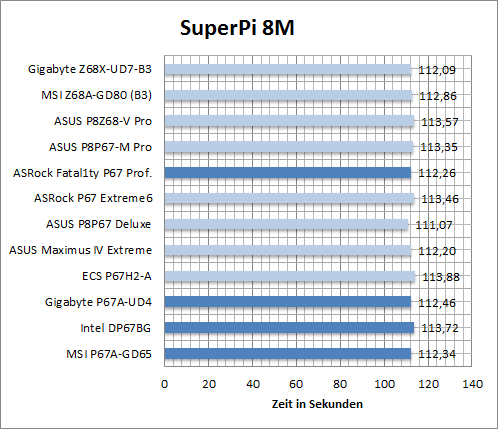Click the axis tick label 20
The width and height of the screenshot is (498, 429).
coord(209,384)
